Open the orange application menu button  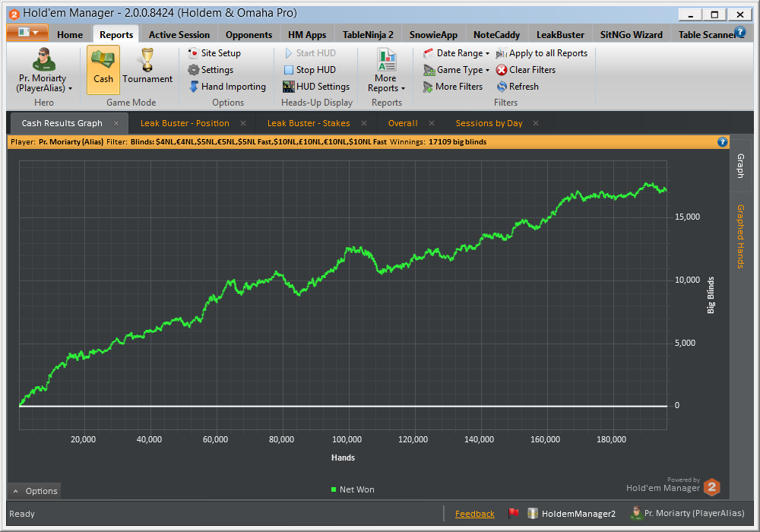tap(27, 33)
